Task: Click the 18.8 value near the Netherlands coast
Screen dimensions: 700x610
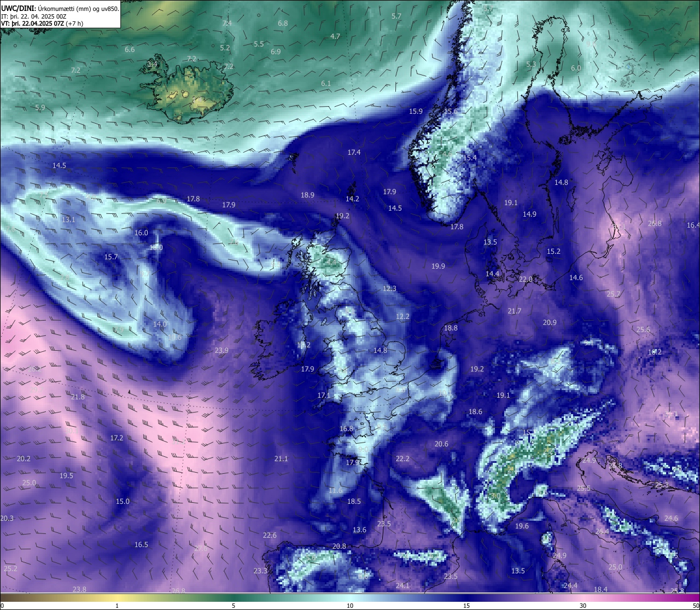Action: click(451, 328)
